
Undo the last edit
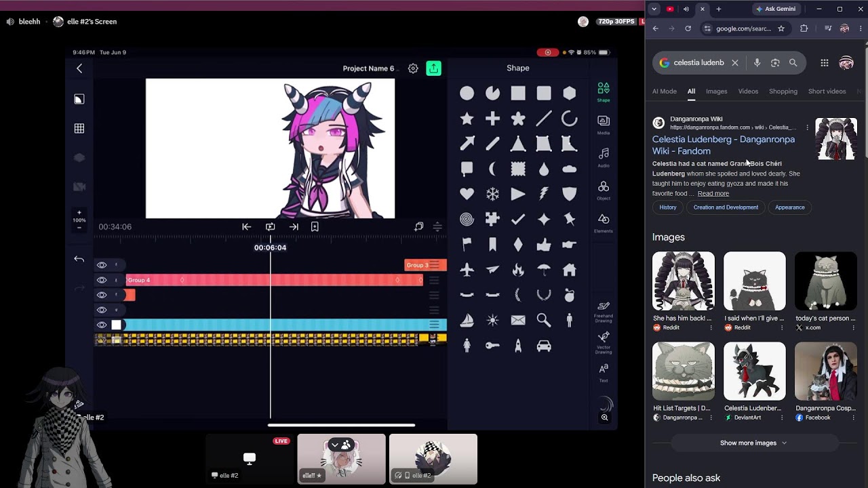click(79, 259)
